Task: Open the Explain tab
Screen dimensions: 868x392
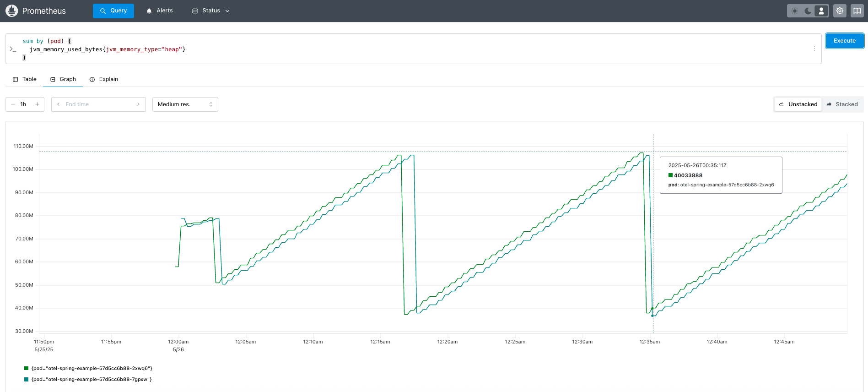Action: [x=104, y=79]
